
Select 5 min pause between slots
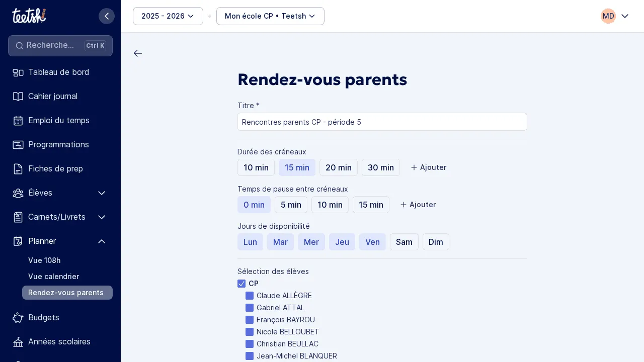tap(291, 205)
